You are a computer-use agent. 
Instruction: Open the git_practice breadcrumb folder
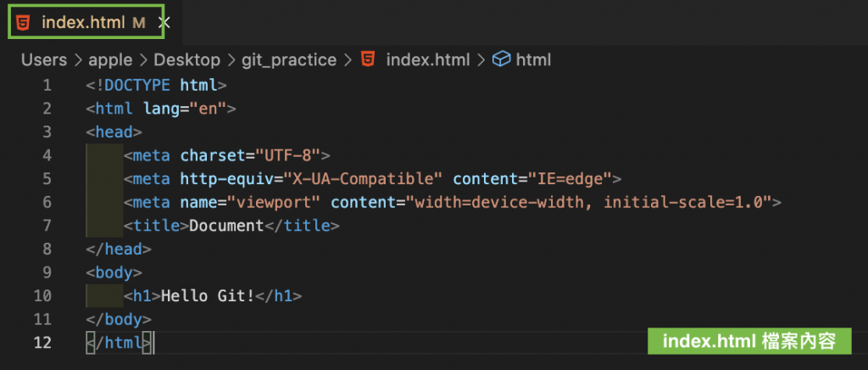(288, 59)
